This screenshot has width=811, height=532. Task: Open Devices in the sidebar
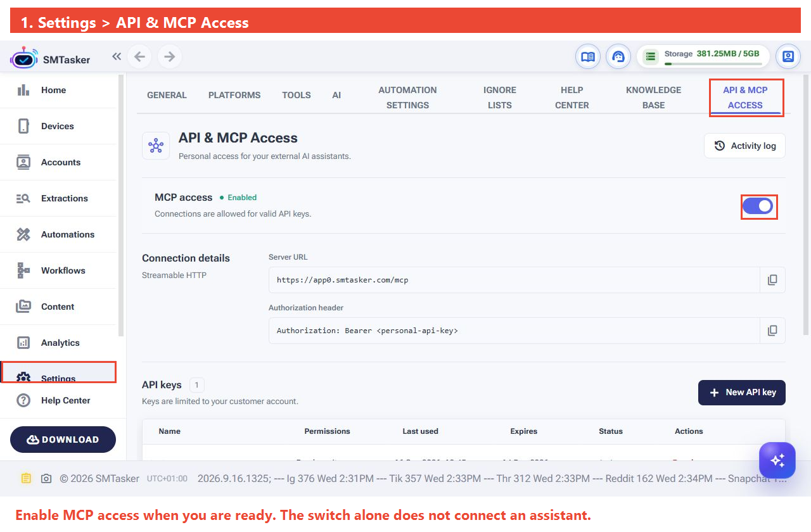[x=58, y=126]
